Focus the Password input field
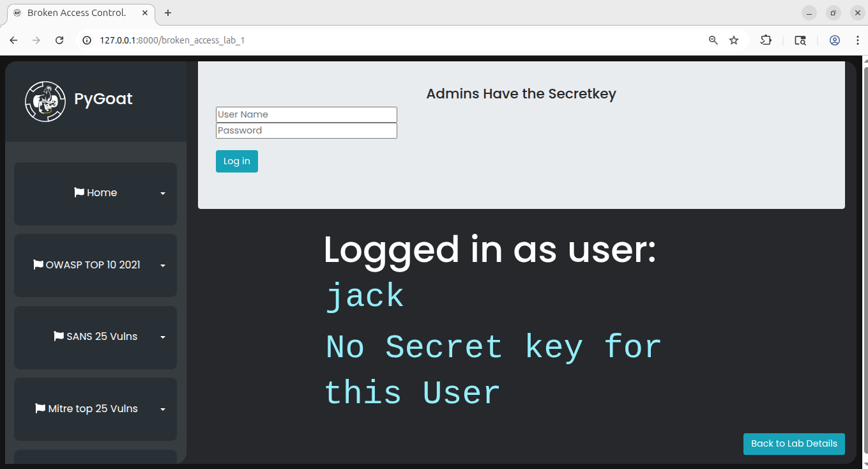Viewport: 868px width, 469px height. coord(307,131)
